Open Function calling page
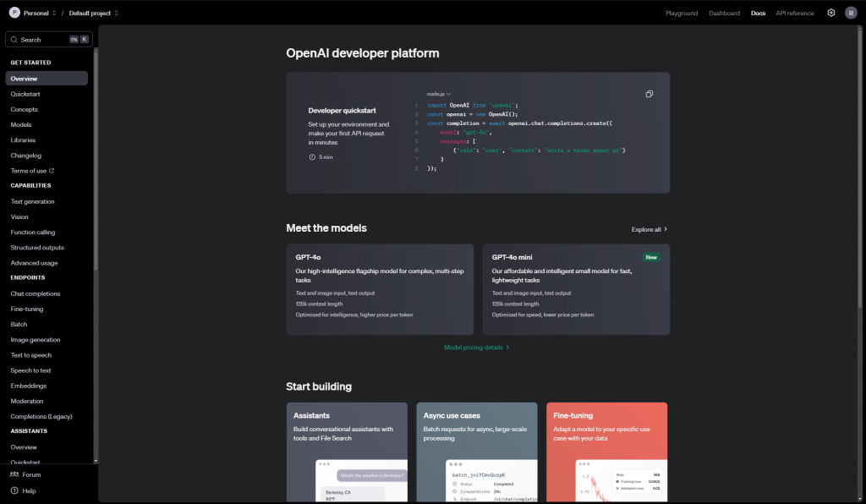 (33, 233)
